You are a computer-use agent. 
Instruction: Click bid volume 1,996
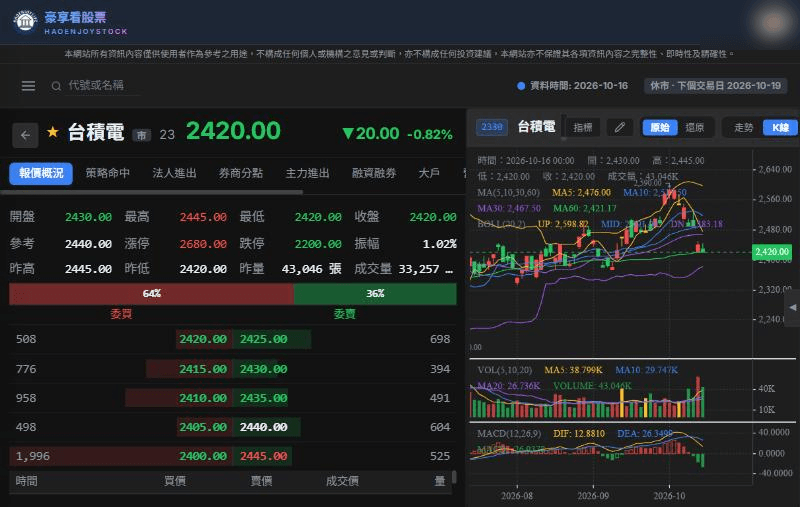click(x=33, y=456)
